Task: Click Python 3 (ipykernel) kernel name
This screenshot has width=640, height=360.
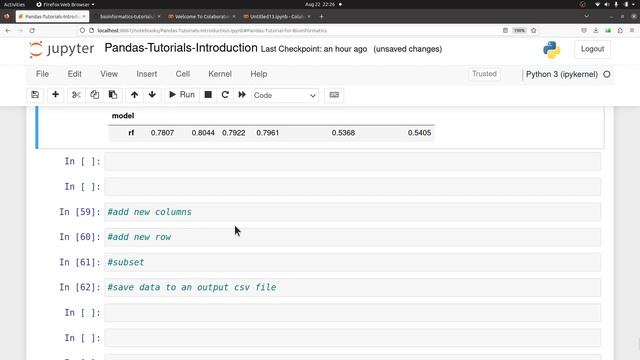Action: 562,74
